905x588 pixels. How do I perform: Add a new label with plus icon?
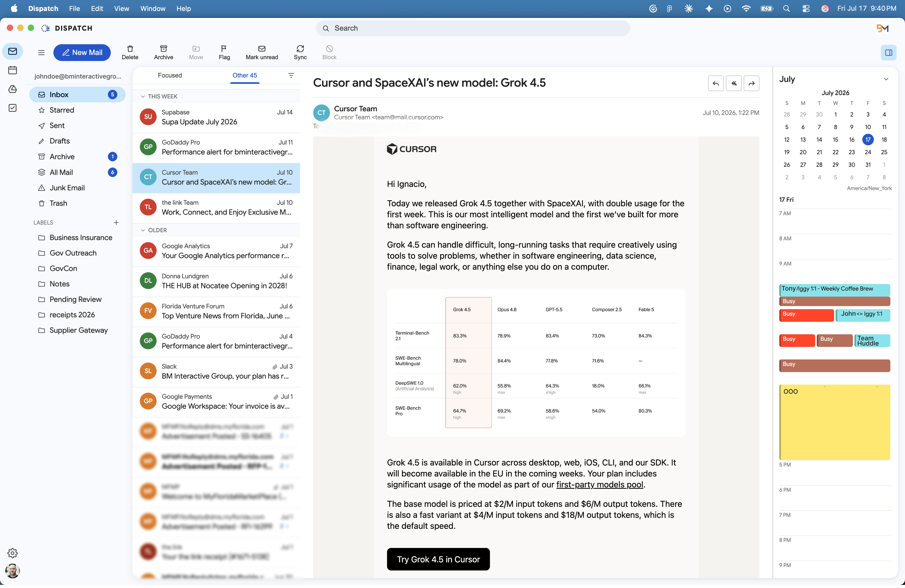tap(116, 222)
